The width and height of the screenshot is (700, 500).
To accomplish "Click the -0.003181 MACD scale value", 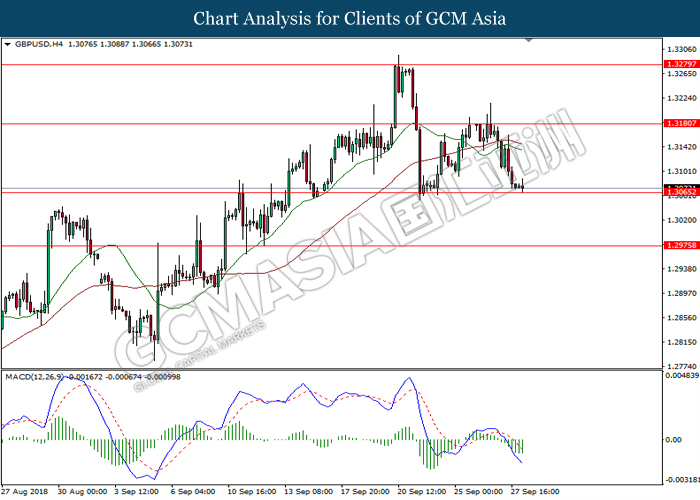I will [682, 480].
